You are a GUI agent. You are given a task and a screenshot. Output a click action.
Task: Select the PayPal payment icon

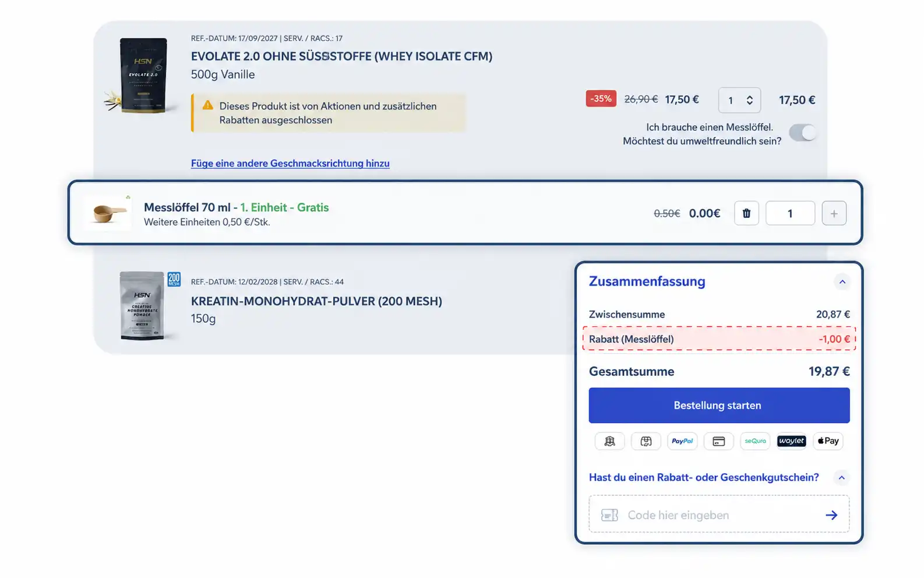(682, 441)
